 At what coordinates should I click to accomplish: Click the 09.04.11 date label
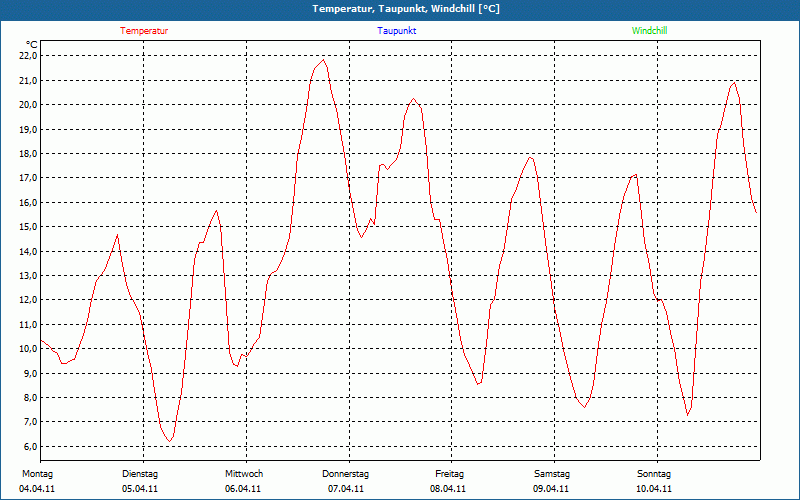(551, 489)
